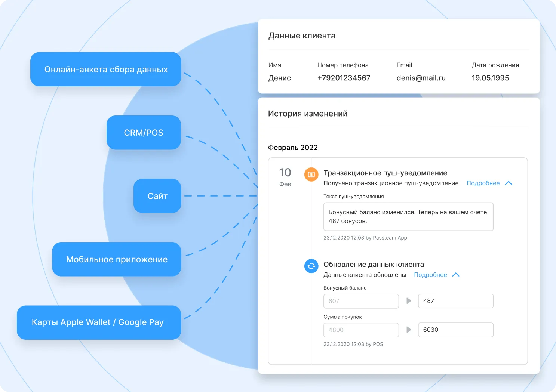
Task: Open 'Подробнее' link for the push notification
Action: point(483,183)
